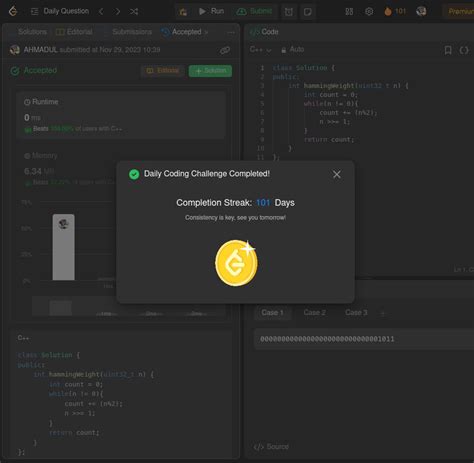474x463 pixels.
Task: Select the Case 2 test tab
Action: (314, 313)
